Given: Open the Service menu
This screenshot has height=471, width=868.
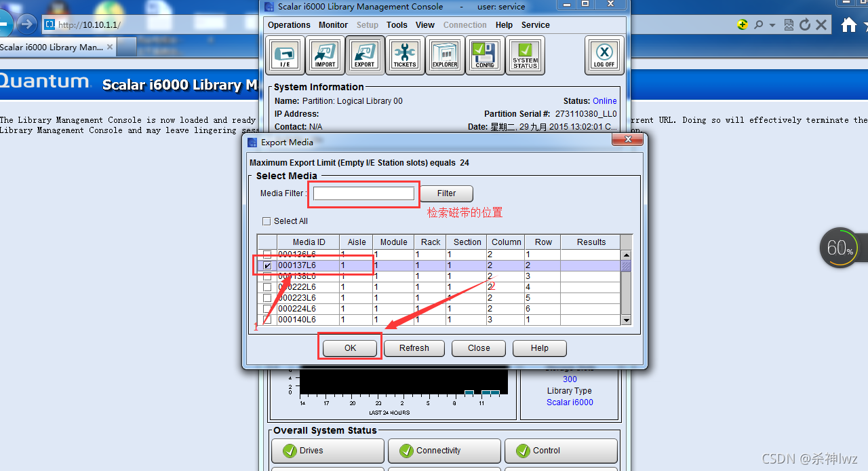Looking at the screenshot, I should (x=536, y=25).
